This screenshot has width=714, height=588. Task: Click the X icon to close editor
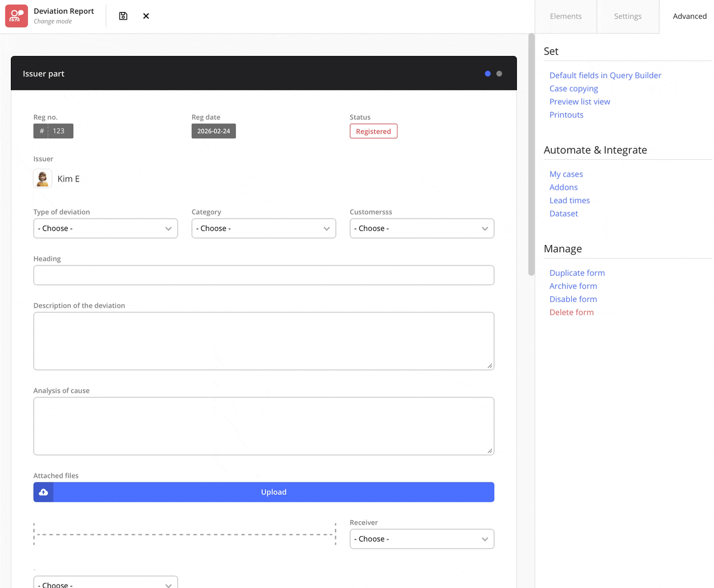pos(146,16)
